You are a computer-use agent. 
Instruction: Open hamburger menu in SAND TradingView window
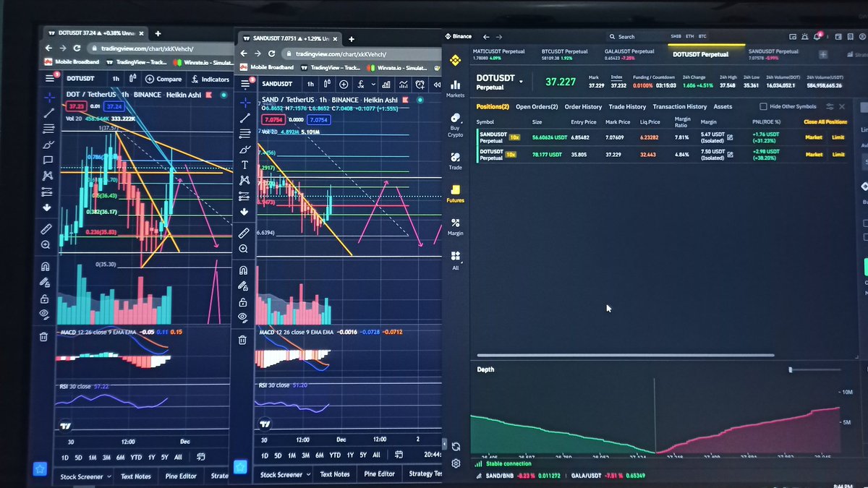tap(246, 83)
